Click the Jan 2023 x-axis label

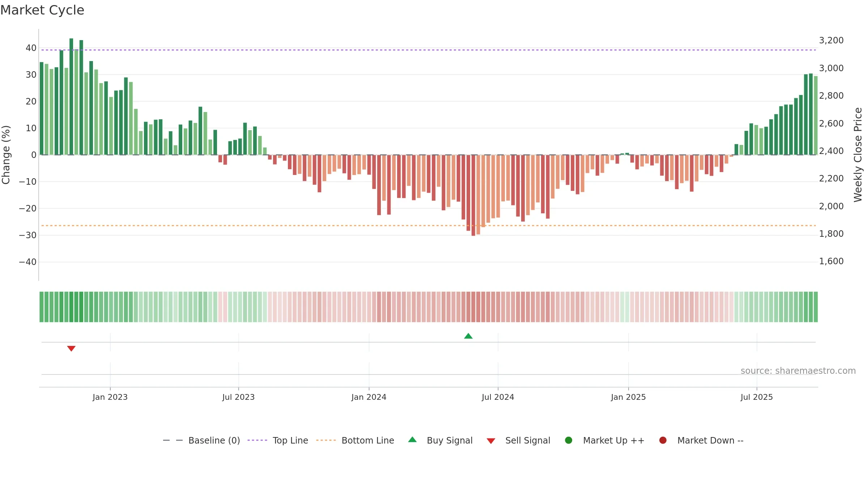110,397
